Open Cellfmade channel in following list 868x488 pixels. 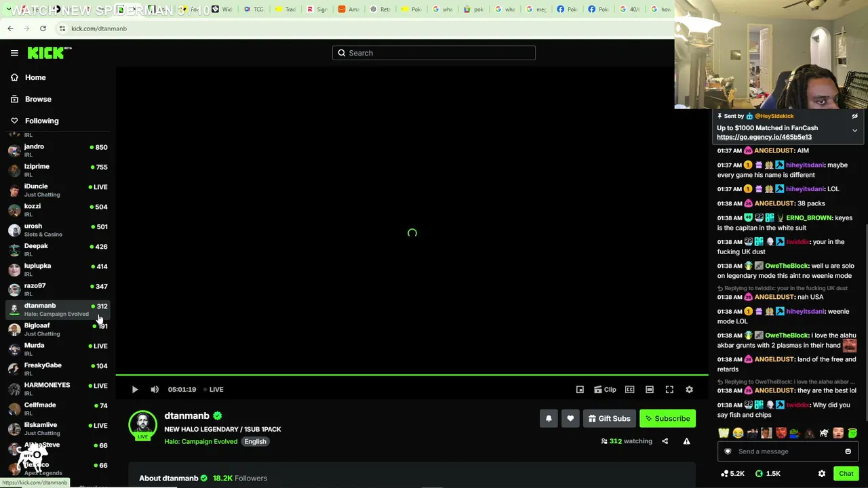58,409
